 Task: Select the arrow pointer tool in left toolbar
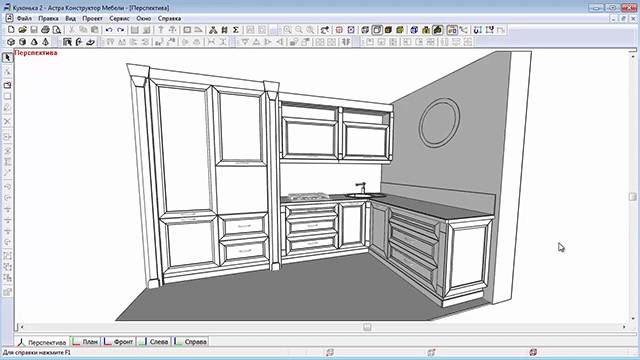point(7,58)
